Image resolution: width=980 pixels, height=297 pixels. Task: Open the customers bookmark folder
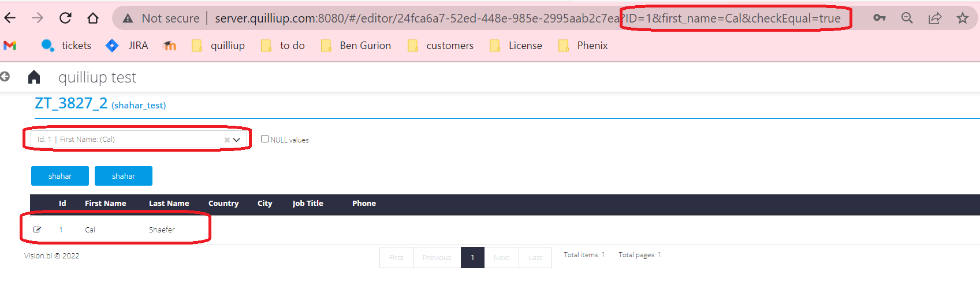(441, 46)
